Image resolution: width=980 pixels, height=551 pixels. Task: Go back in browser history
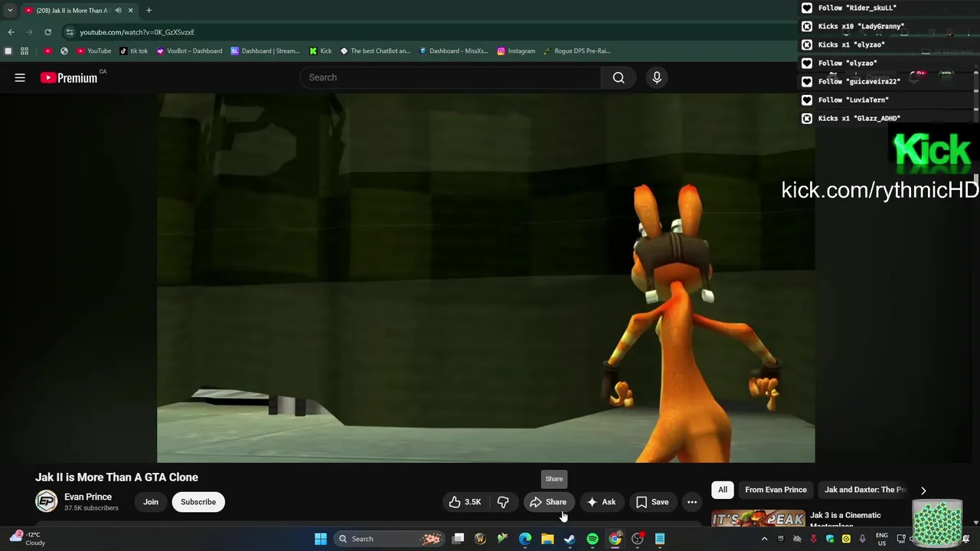[11, 32]
